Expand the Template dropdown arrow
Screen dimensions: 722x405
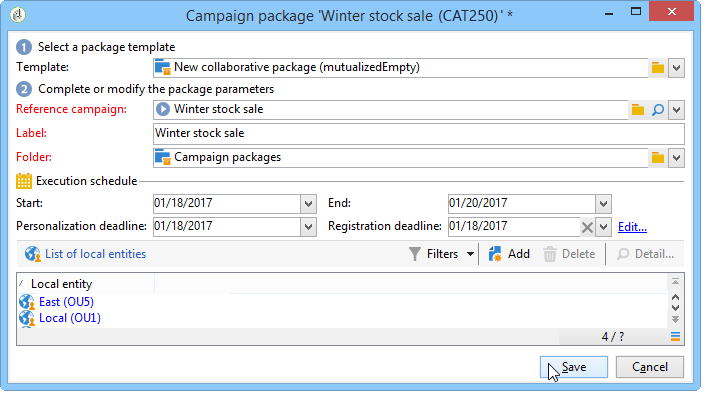tap(676, 67)
